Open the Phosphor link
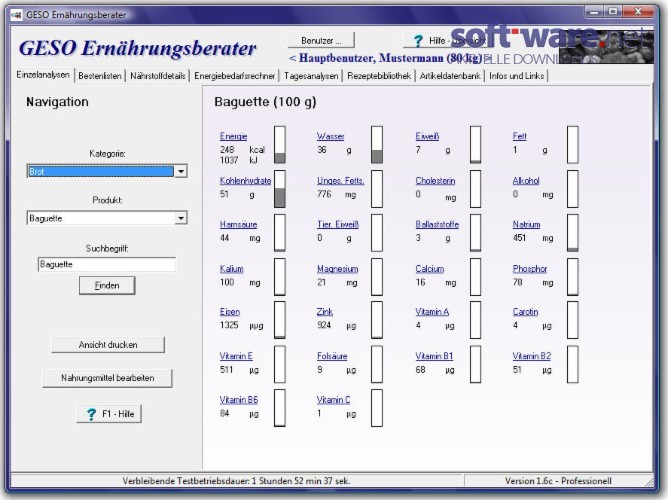668x500 pixels. (530, 269)
